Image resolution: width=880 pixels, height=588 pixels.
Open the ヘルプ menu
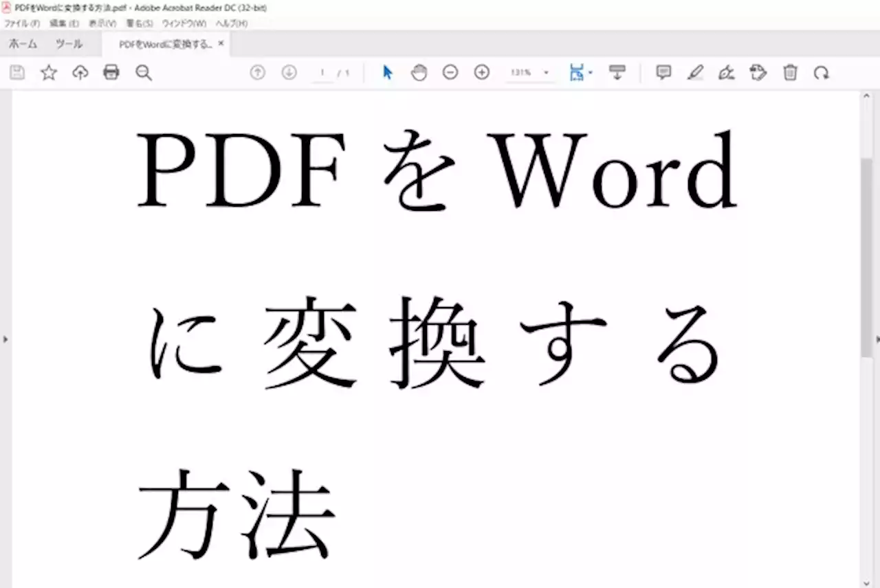tap(232, 23)
